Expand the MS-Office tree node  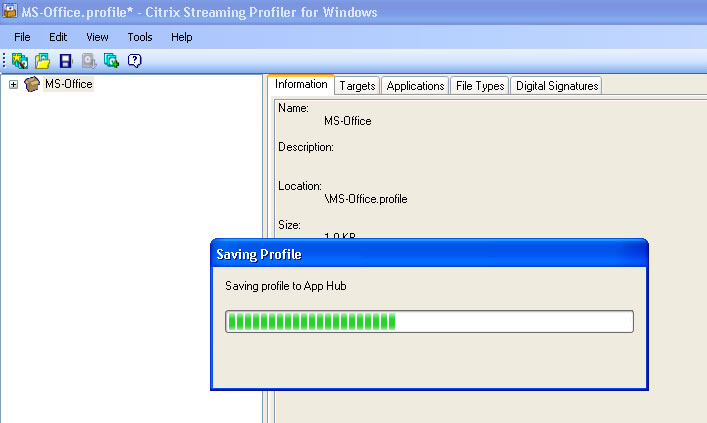coord(14,84)
